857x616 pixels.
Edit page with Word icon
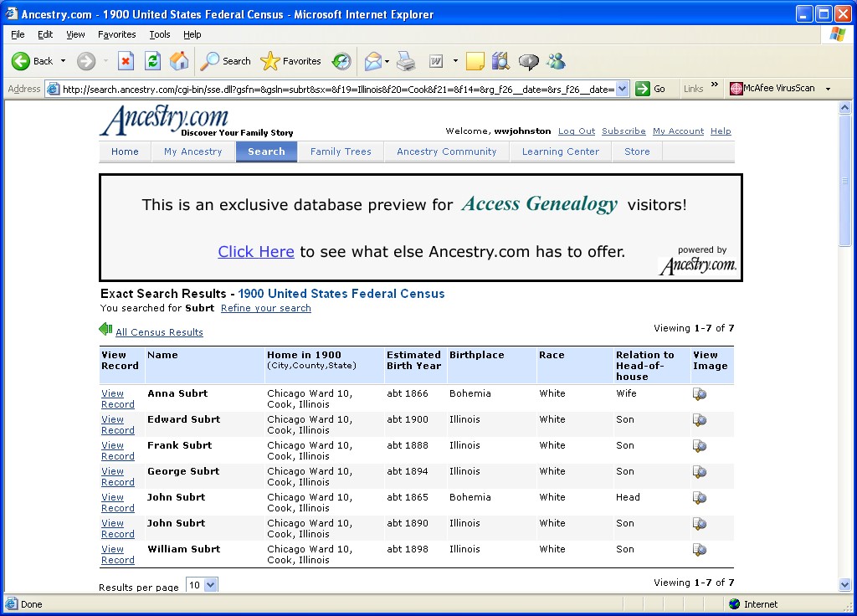[x=436, y=61]
